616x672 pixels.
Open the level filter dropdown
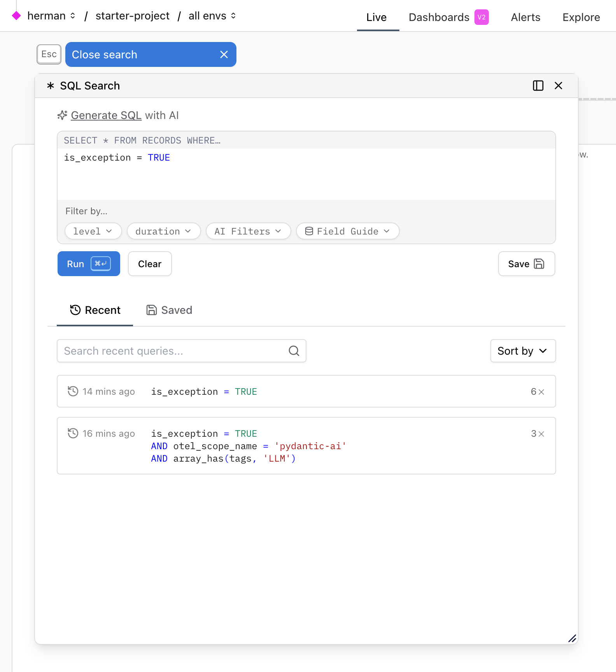[x=93, y=231]
